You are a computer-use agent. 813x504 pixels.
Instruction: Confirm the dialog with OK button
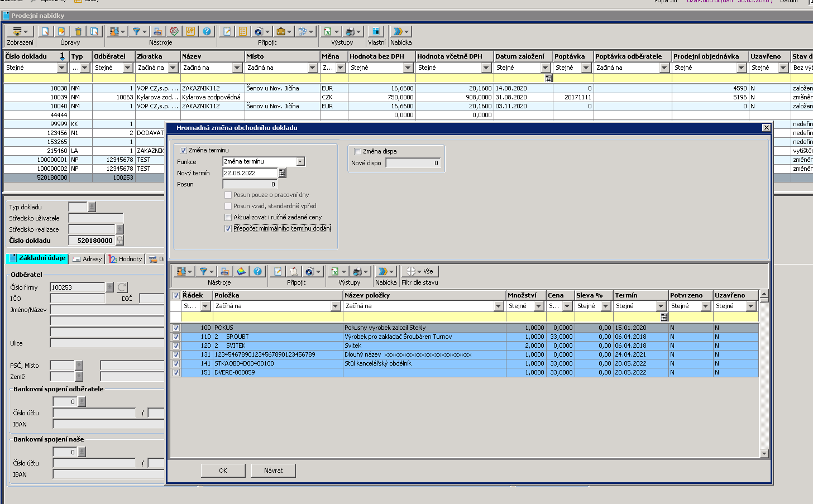click(223, 471)
